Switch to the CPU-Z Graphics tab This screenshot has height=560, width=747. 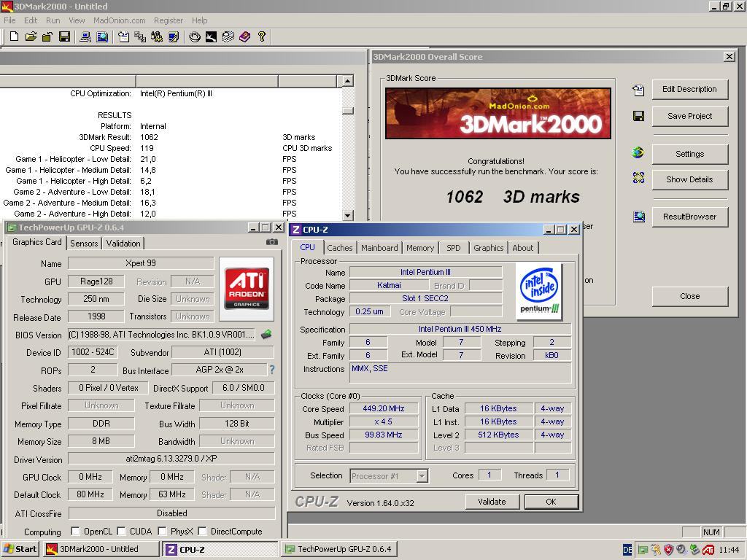(488, 248)
